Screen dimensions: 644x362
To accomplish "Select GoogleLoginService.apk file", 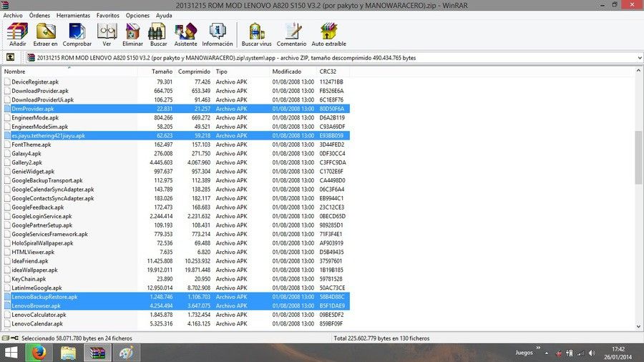I will coord(42,216).
